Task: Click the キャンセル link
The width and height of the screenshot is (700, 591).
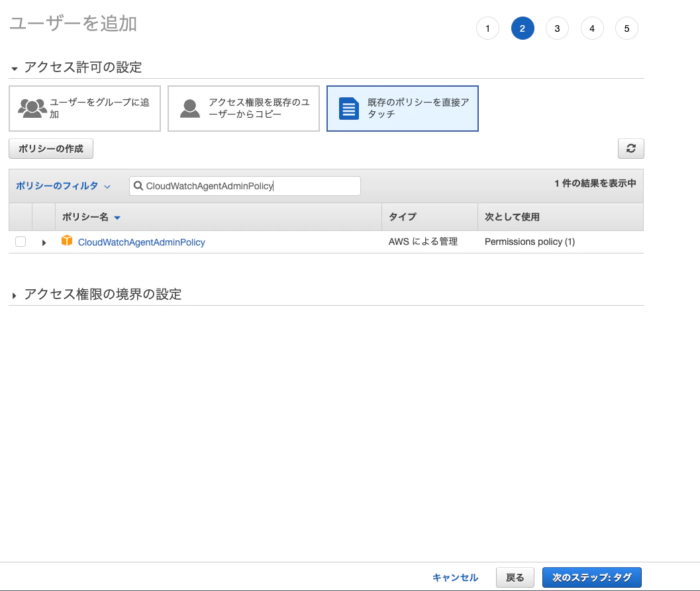Action: 455,578
